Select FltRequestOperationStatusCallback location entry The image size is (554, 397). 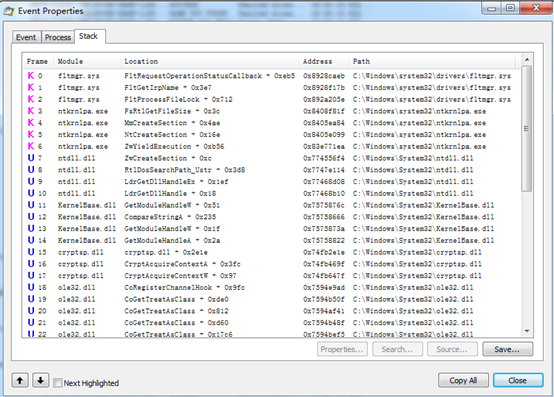pyautogui.click(x=210, y=76)
